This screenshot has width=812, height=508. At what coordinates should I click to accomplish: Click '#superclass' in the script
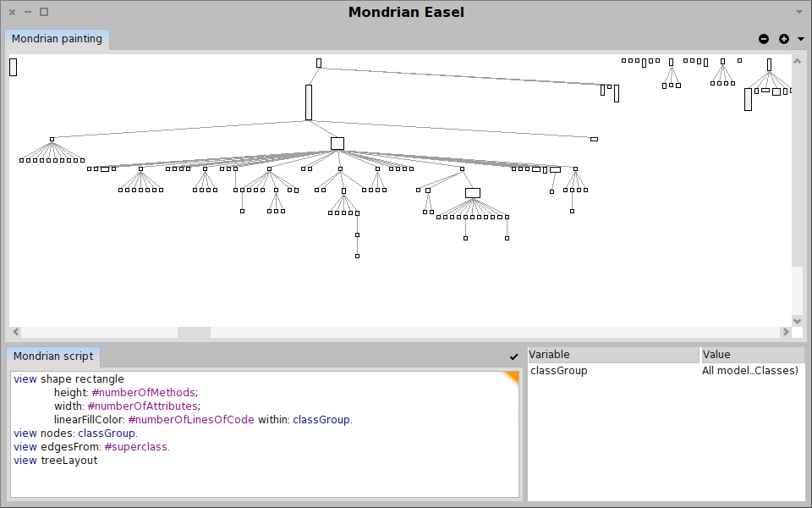[135, 446]
